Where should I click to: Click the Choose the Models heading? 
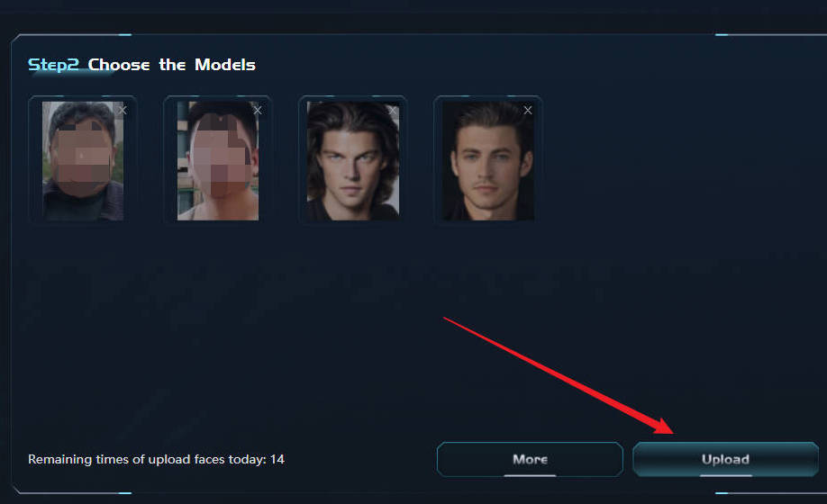click(x=171, y=64)
